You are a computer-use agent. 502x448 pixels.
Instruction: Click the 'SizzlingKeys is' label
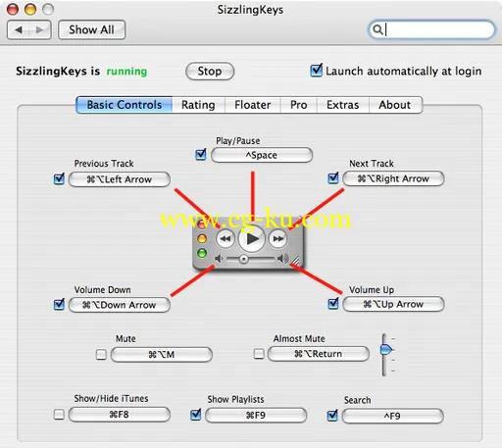click(58, 71)
